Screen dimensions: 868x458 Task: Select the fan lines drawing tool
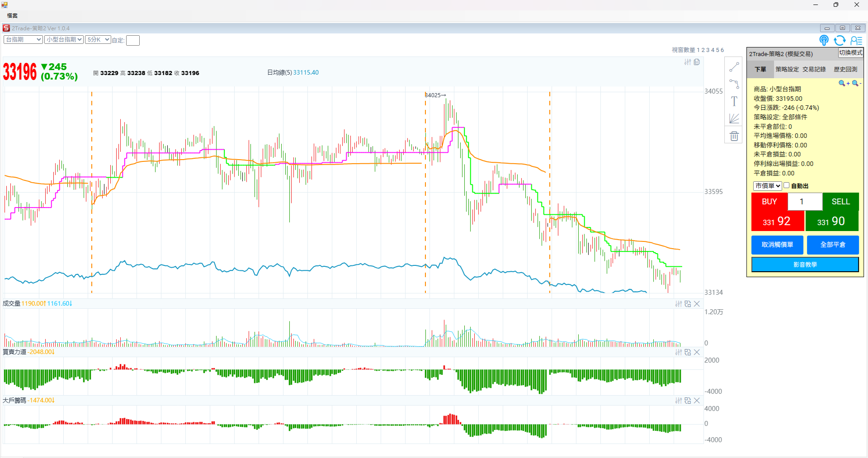pos(734,118)
